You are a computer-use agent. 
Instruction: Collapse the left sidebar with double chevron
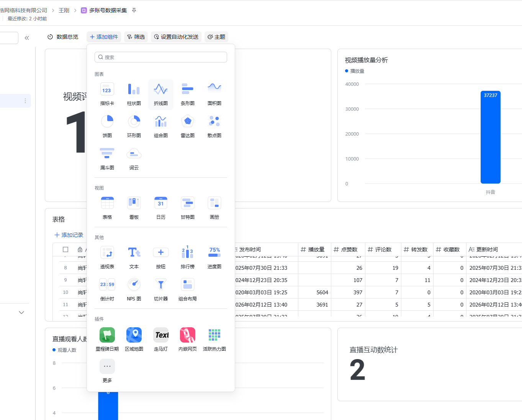tap(27, 38)
